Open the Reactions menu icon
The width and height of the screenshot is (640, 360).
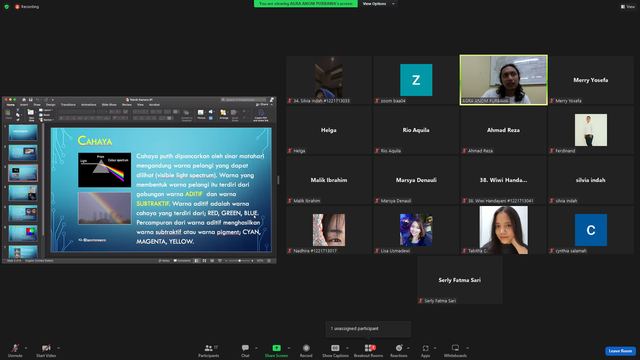tap(399, 348)
